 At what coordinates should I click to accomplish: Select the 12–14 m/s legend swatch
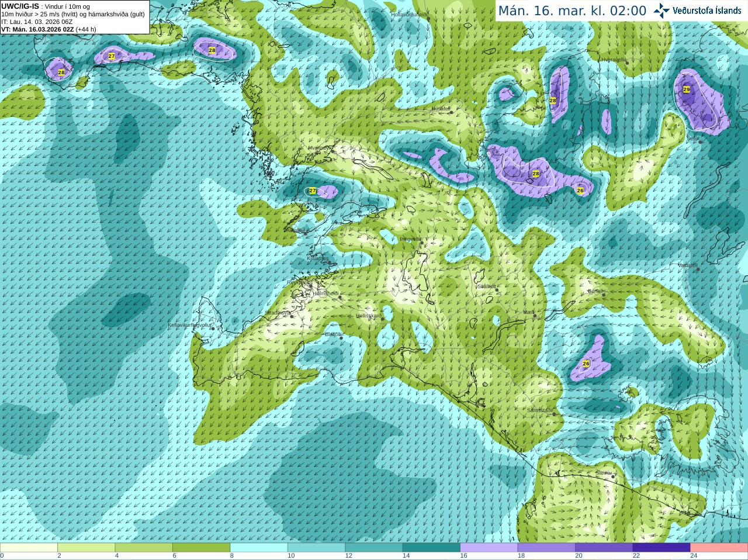click(374, 547)
